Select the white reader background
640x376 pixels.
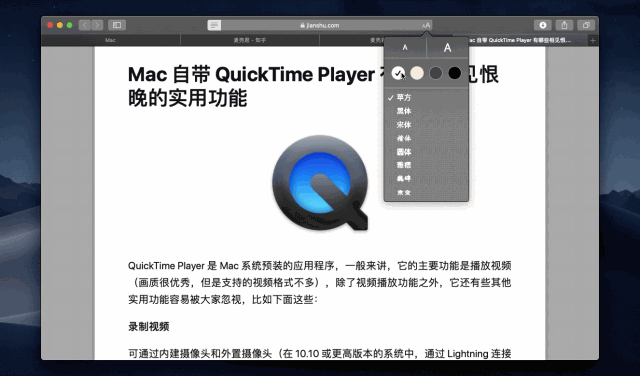[x=398, y=73]
